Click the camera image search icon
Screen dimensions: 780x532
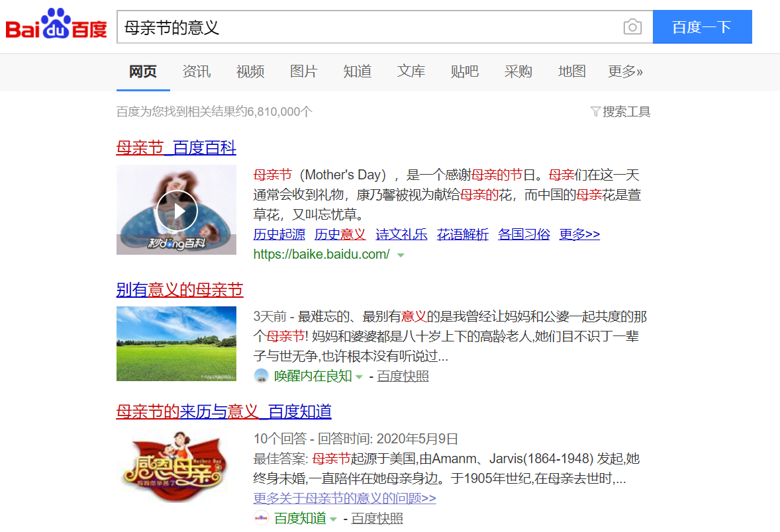pyautogui.click(x=632, y=27)
